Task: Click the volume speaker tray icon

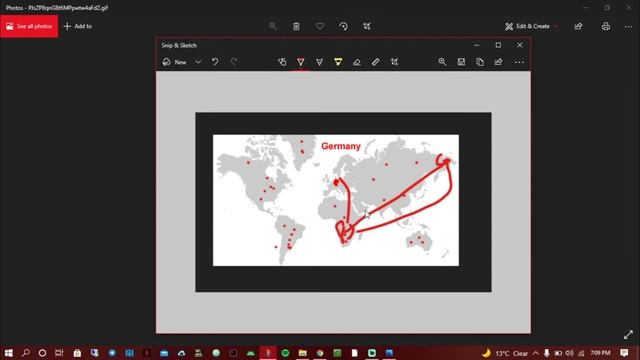Action: 569,353
